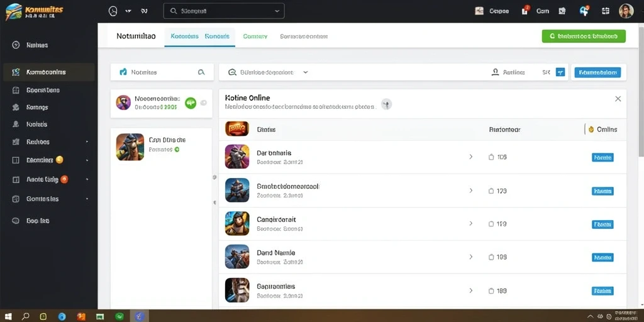644x322 pixels.
Task: Click the green round button in the profile card
Action: tap(191, 103)
